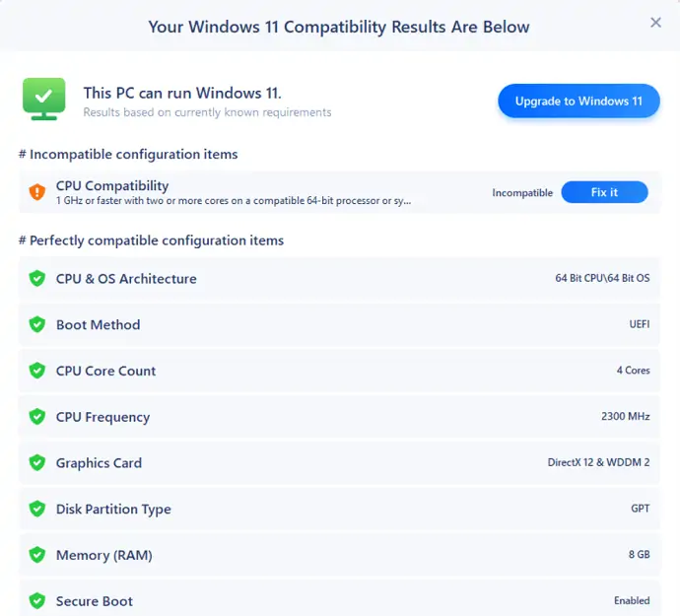The image size is (680, 616).
Task: Click the Incompatible status label
Action: [x=522, y=193]
